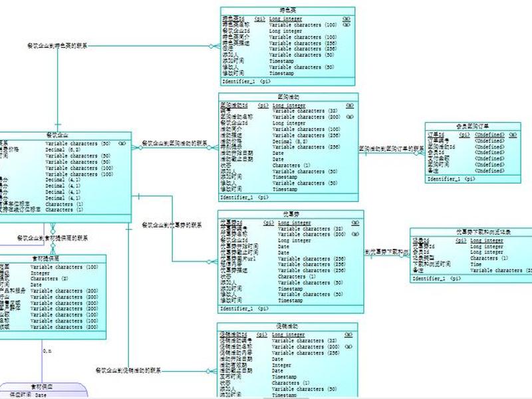This screenshot has height=399, width=532.
Task: Click the Integer data type in 食材提供商
Action: point(40,273)
